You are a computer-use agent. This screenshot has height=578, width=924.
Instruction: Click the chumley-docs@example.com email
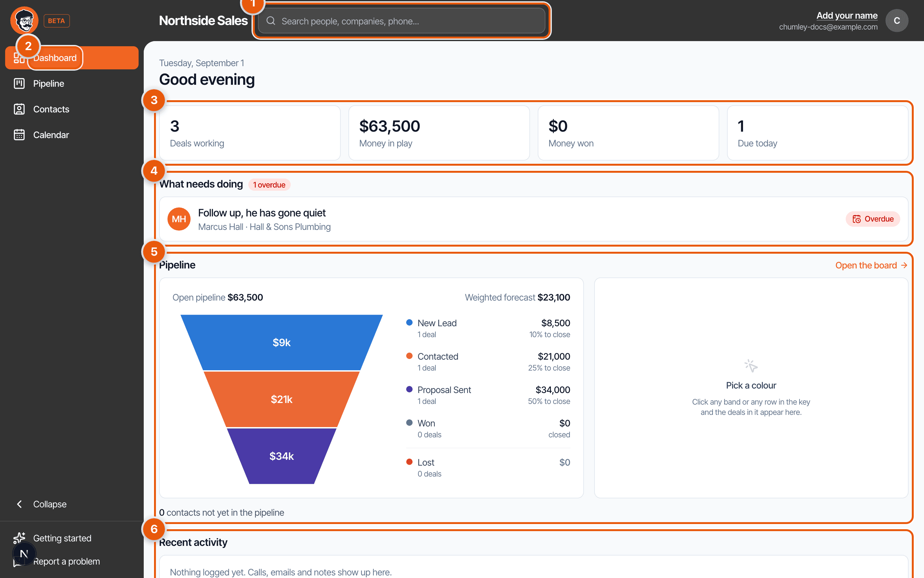[828, 27]
